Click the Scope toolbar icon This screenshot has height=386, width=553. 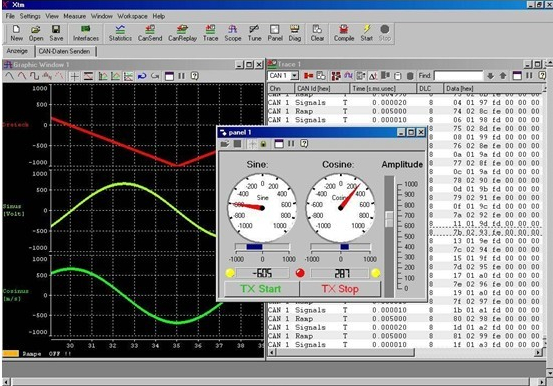[233, 33]
